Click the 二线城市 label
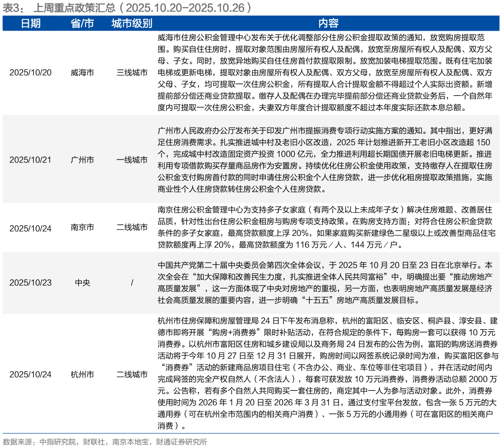Image resolution: width=502 pixels, height=448 pixels. click(x=132, y=375)
